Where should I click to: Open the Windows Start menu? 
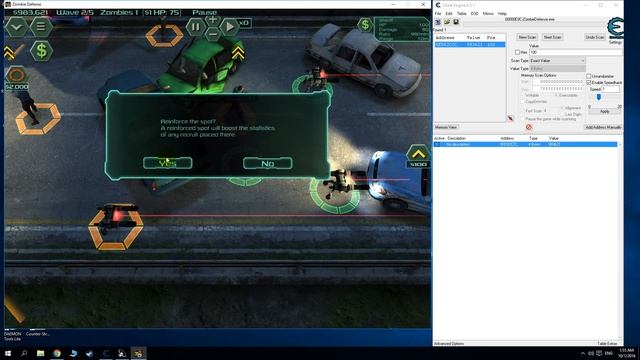tap(8, 353)
